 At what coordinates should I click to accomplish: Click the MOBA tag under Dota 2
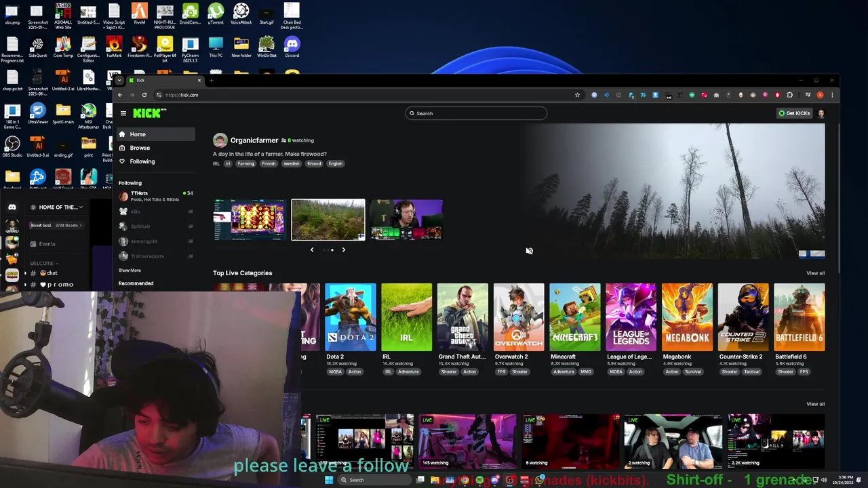click(x=335, y=372)
